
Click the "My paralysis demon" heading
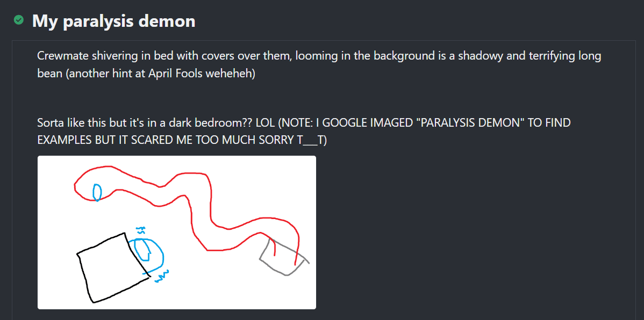pos(114,20)
